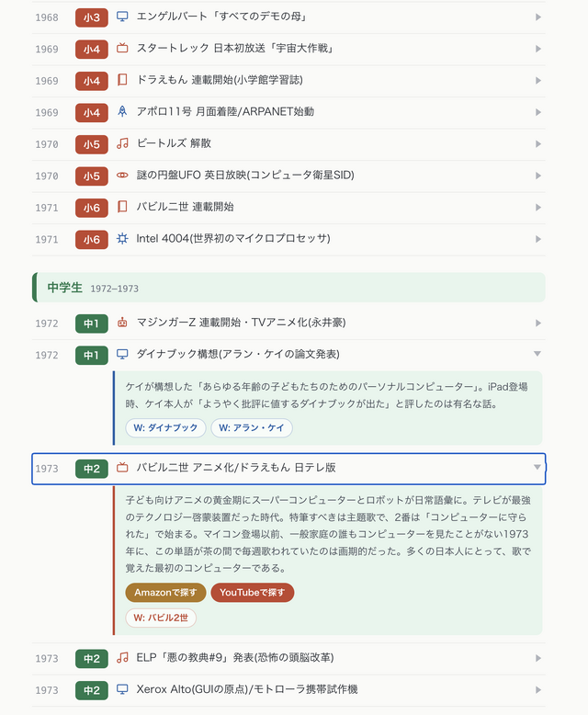This screenshot has width=588, height=715.
Task: Click monitor icon beside ダイナブック構想 entry
Action: [122, 355]
